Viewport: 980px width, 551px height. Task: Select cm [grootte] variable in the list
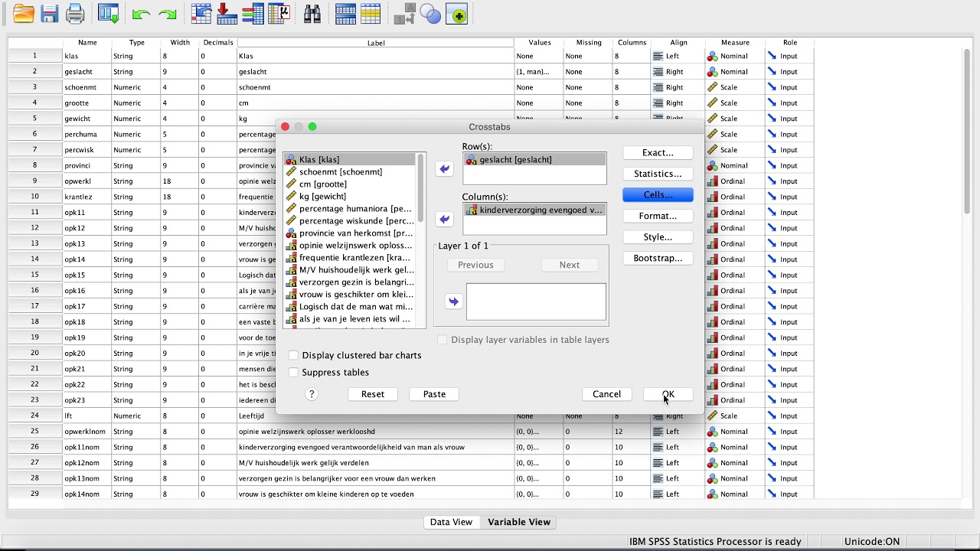(x=350, y=184)
